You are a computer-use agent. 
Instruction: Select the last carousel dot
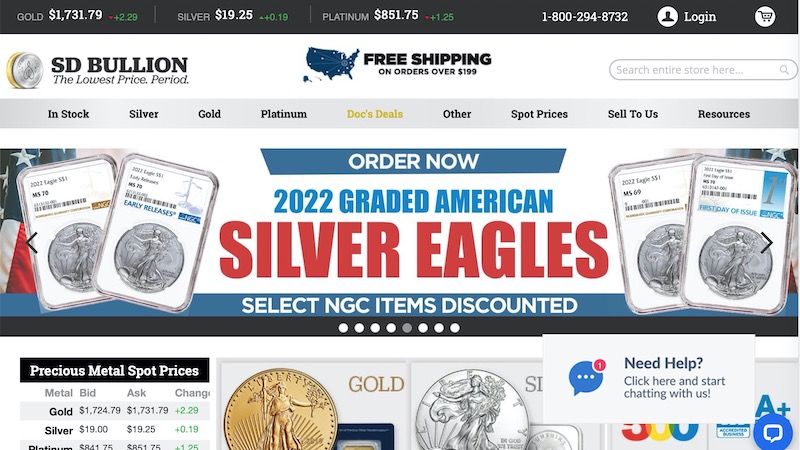455,328
